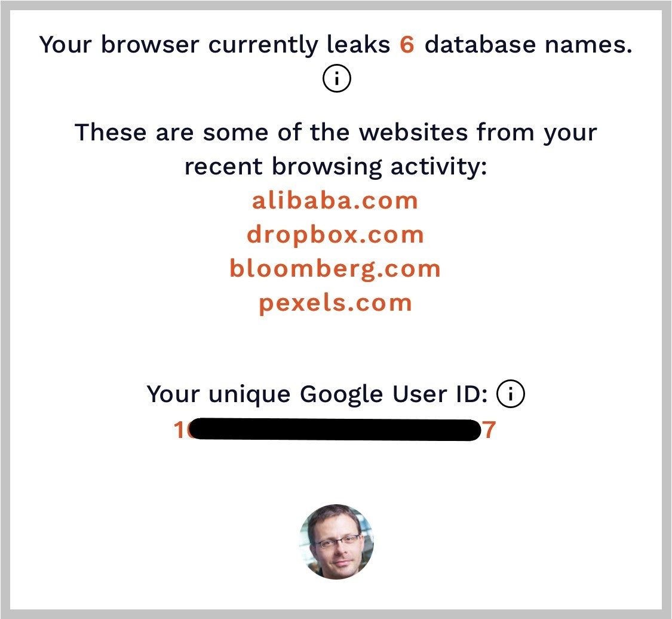The width and height of the screenshot is (672, 619).
Task: Visit the pexels.com entry
Action: point(335,304)
